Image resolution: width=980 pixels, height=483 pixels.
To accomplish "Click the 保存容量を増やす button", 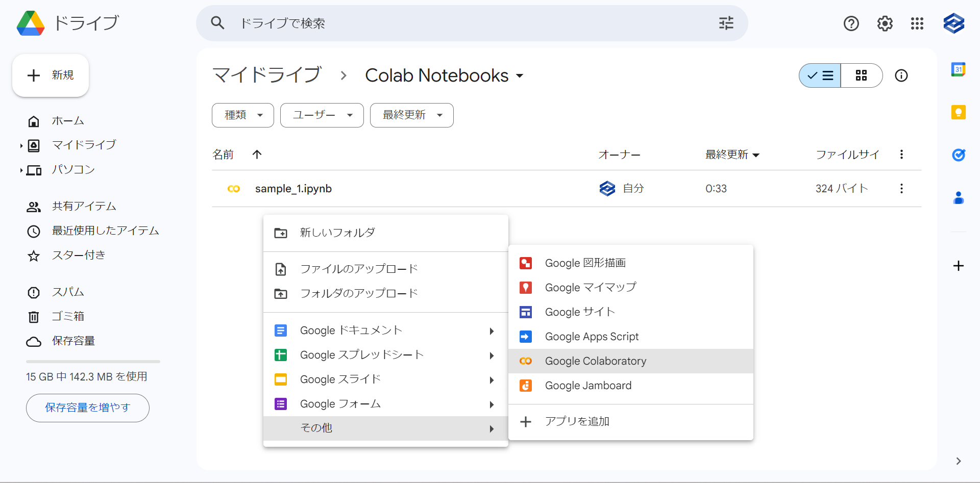I will (x=87, y=408).
